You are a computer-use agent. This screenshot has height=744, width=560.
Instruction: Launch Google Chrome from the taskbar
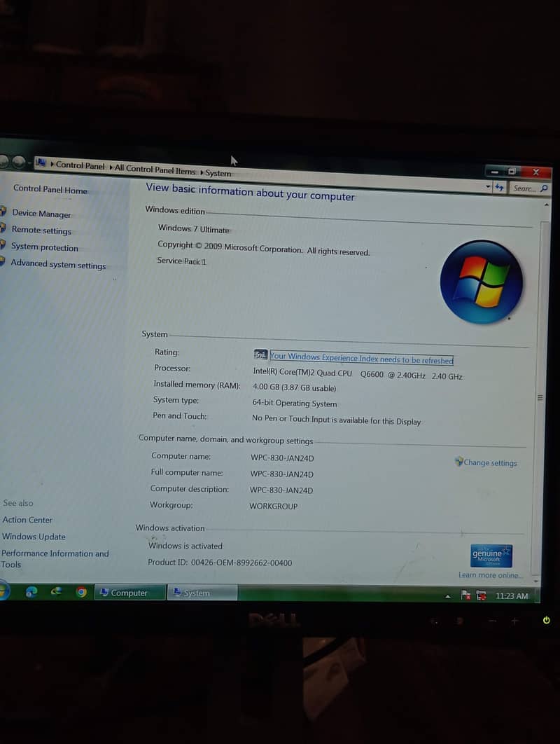coord(81,592)
